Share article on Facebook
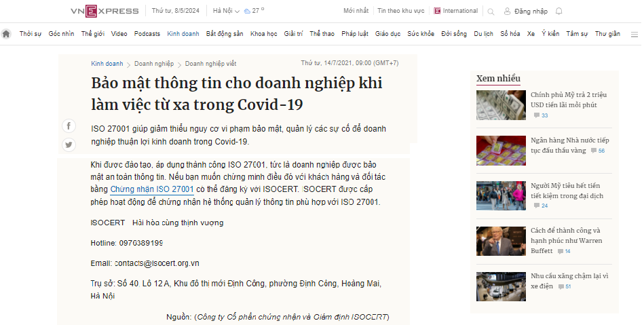 point(69,126)
